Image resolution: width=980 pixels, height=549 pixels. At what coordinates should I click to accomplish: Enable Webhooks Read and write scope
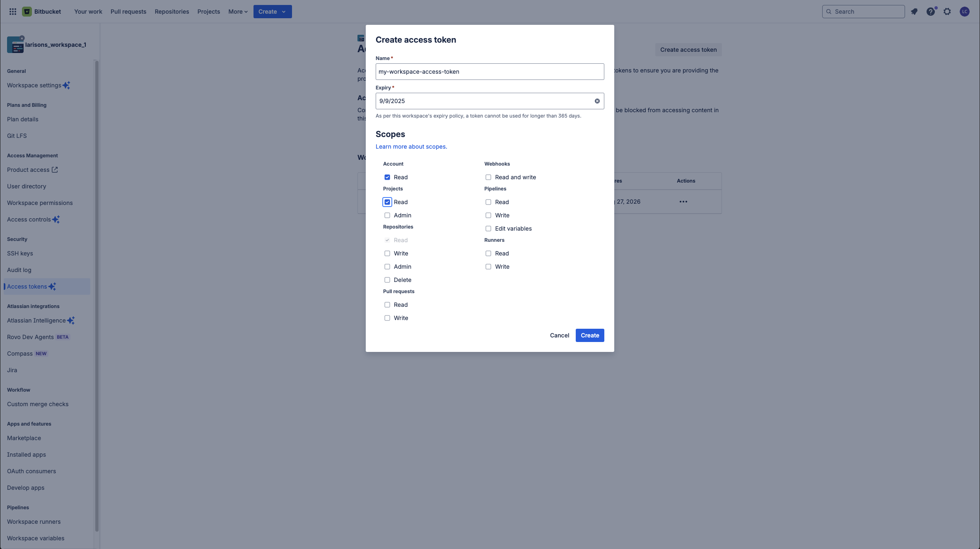click(x=488, y=177)
